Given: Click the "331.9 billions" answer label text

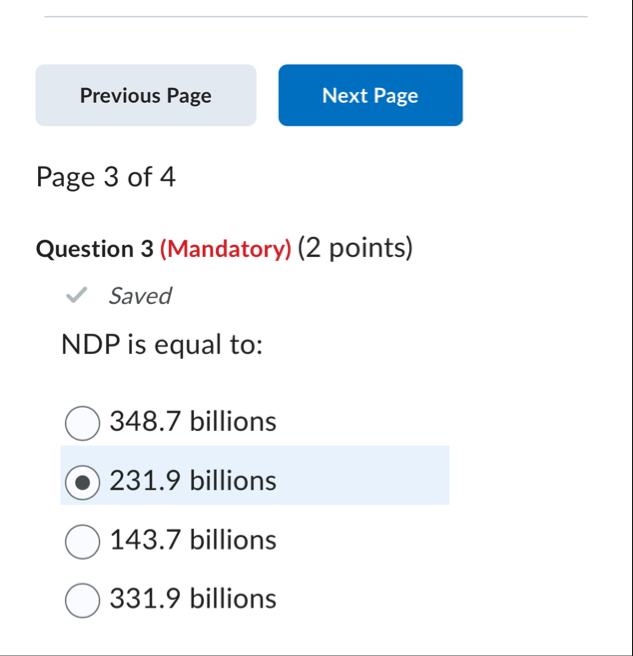Looking at the screenshot, I should (193, 599).
